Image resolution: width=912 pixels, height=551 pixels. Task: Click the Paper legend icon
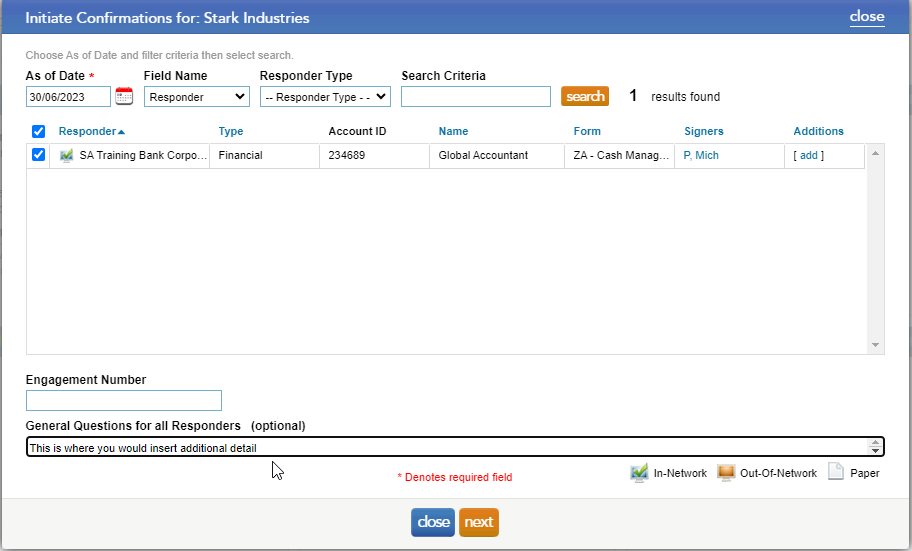[836, 472]
